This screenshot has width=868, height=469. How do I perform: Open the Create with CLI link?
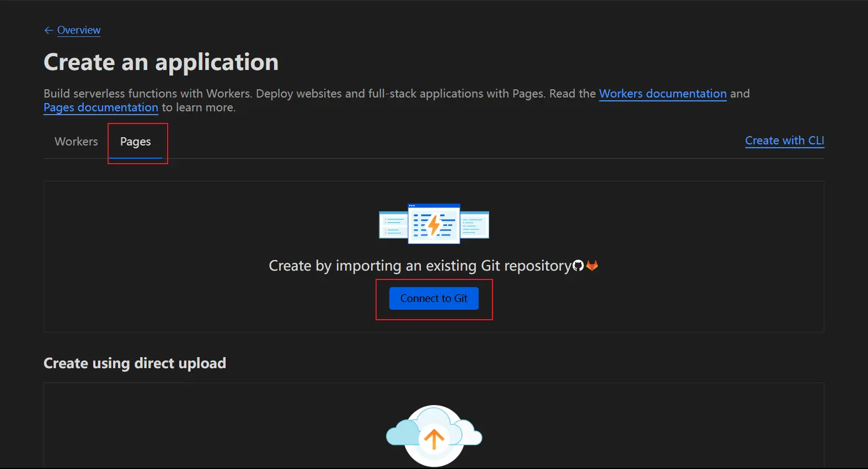pyautogui.click(x=784, y=141)
